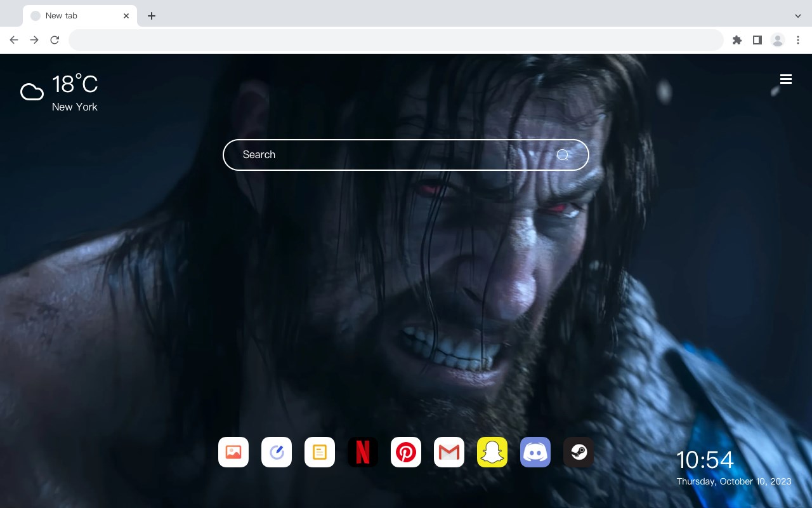
Task: Open a new browser tab
Action: click(151, 16)
